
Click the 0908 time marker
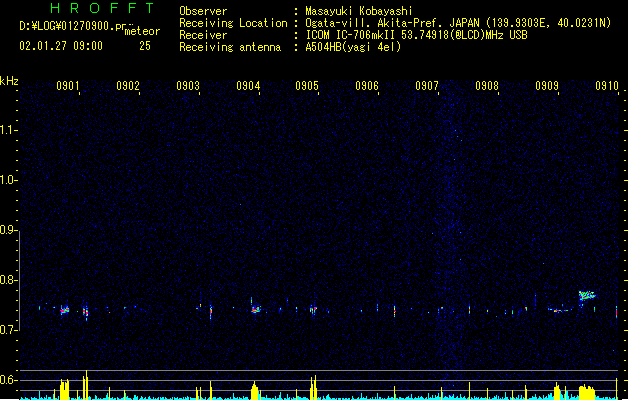[487, 86]
